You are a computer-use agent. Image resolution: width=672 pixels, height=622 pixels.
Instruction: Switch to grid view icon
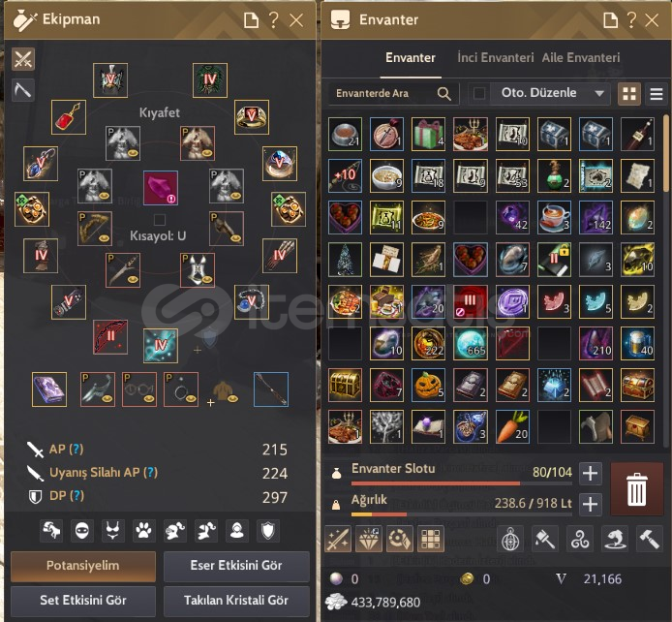628,93
